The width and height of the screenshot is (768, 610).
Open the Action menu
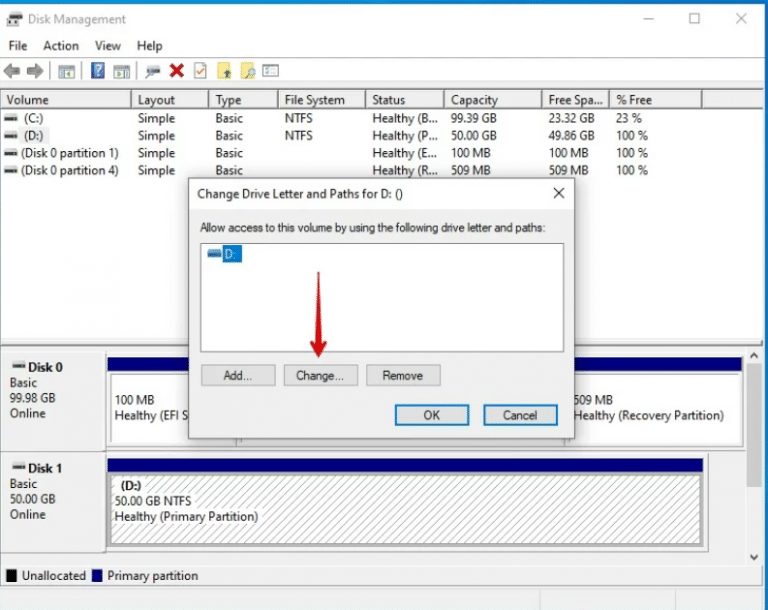pos(61,46)
